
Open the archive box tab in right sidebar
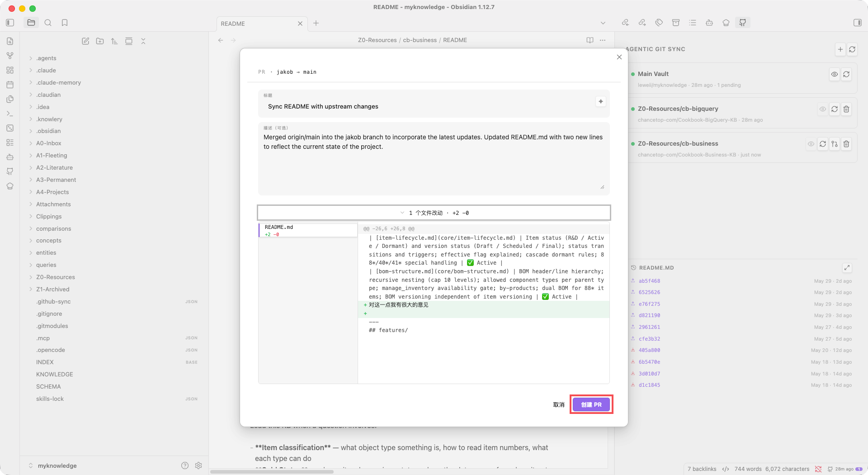(676, 23)
